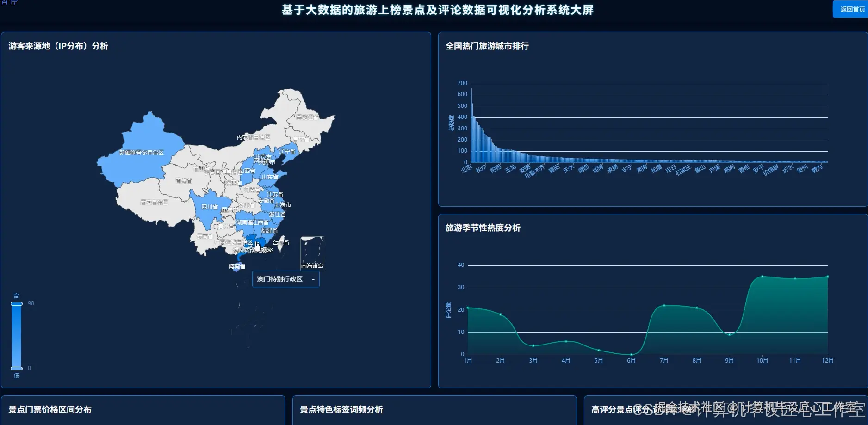Select 浙江省 on the China map
This screenshot has height=425, width=868.
[278, 215]
